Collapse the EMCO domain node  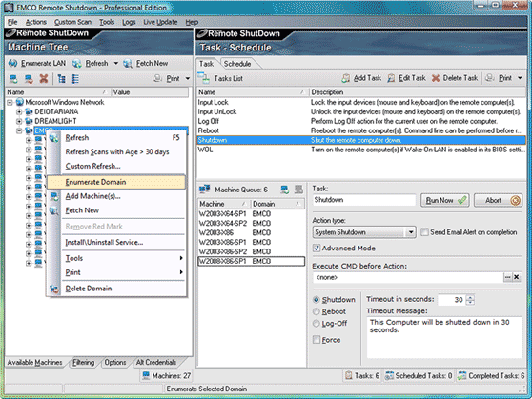pos(19,130)
